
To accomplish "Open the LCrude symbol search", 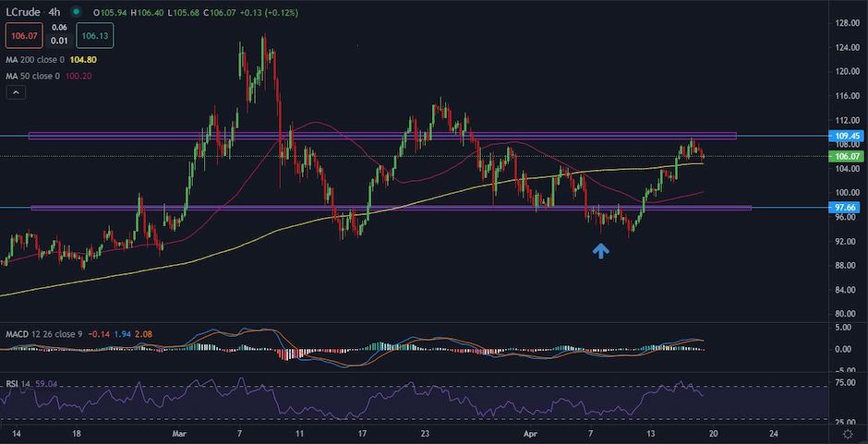I will point(22,13).
